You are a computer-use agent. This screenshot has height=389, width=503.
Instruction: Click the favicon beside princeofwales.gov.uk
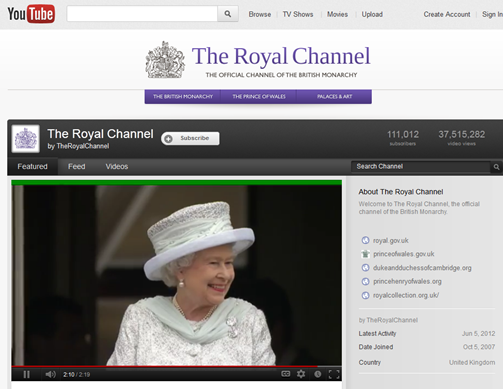pos(365,254)
